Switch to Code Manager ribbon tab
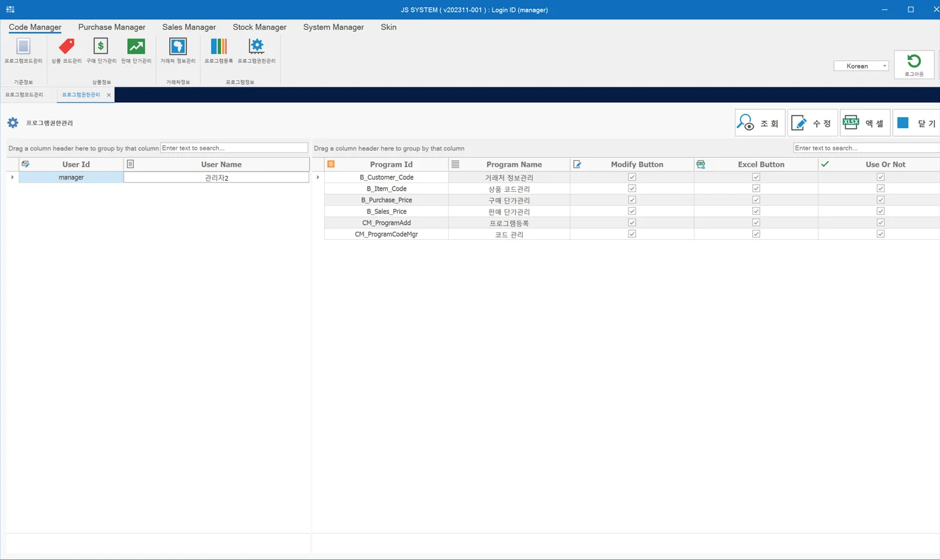The width and height of the screenshot is (940, 560). pyautogui.click(x=35, y=27)
